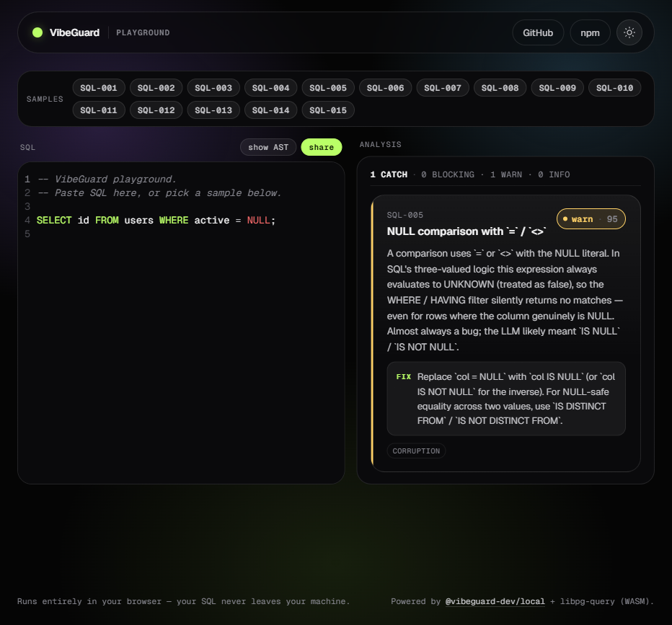Click the '-- VibeGuard playground.' comment line
The height and width of the screenshot is (625, 672).
click(107, 179)
